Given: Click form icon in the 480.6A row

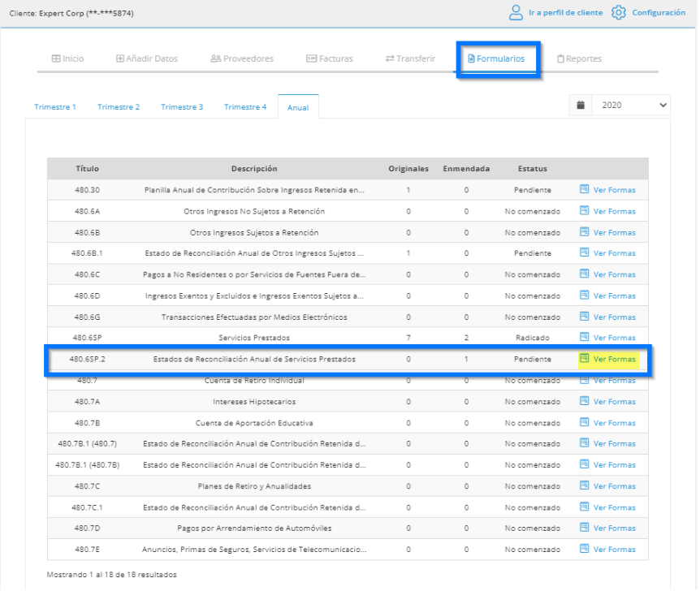Looking at the screenshot, I should click(x=586, y=210).
